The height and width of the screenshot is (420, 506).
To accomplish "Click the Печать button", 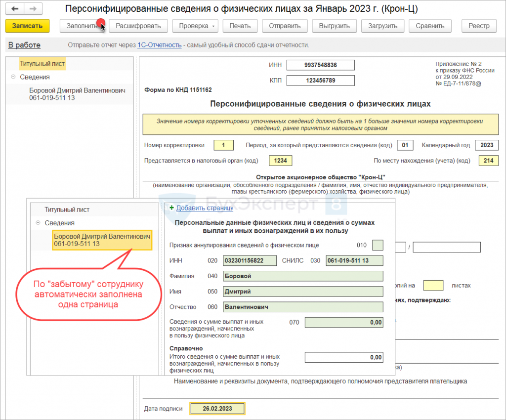I will point(240,26).
